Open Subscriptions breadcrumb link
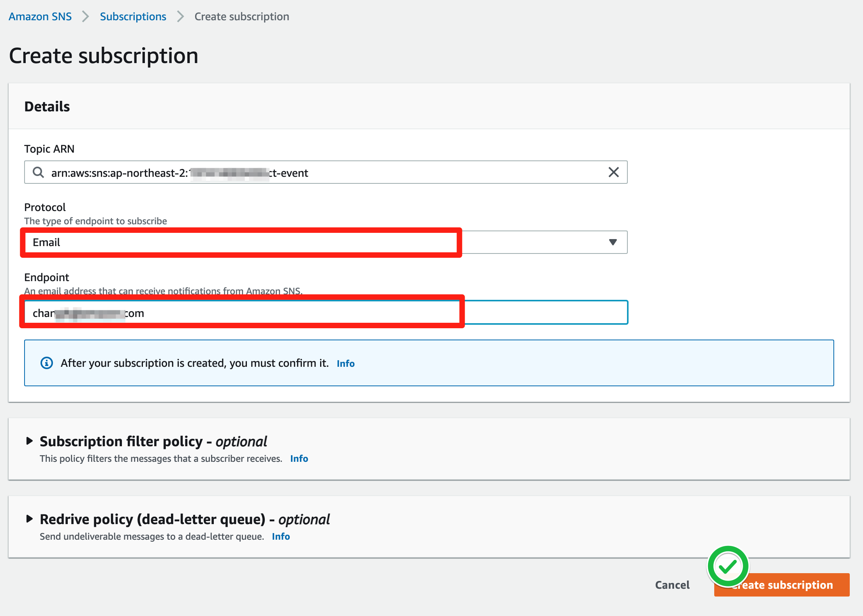This screenshot has width=863, height=616. 133,17
